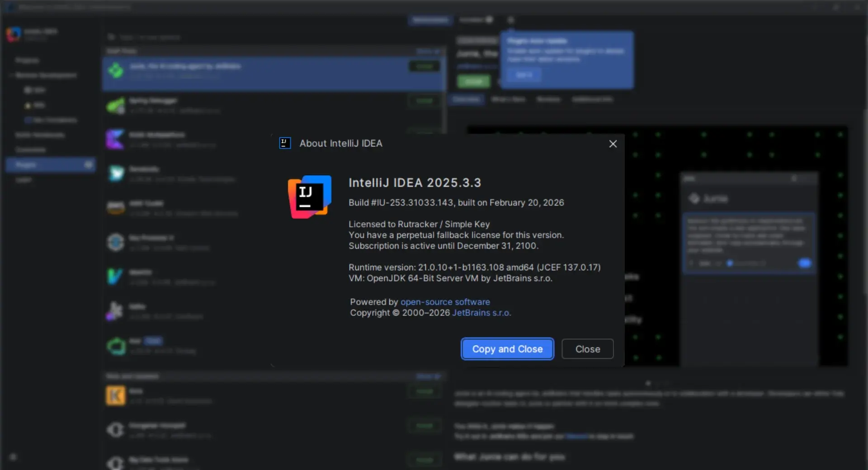868x470 pixels.
Task: Dismiss the About dialog with the X
Action: pyautogui.click(x=613, y=144)
